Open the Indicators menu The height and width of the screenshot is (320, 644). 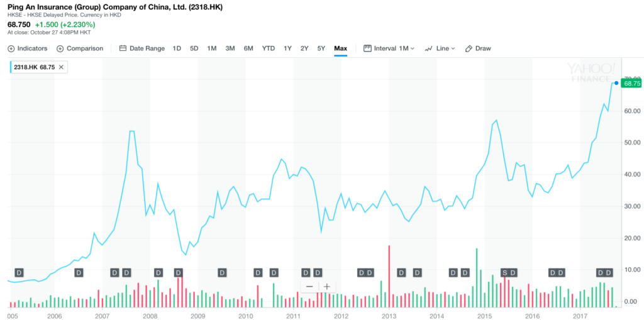pyautogui.click(x=28, y=48)
